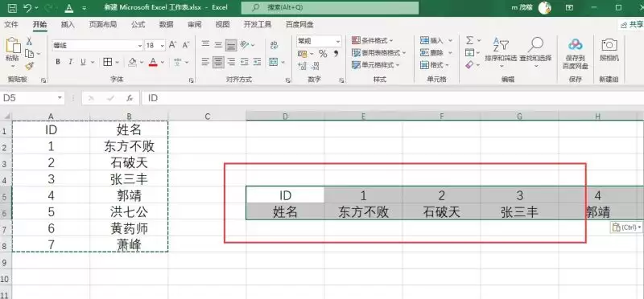Click the Merge and Center icon
This screenshot has width=644, height=299.
274,62
